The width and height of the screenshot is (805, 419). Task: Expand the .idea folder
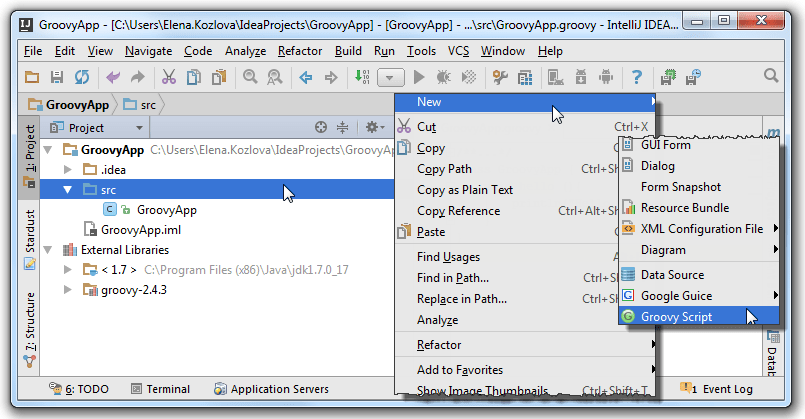(67, 169)
